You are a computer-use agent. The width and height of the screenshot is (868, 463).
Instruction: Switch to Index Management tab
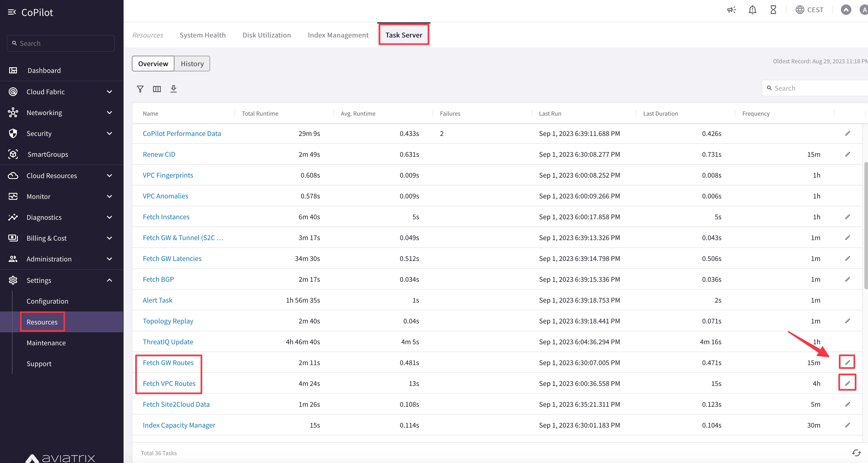click(338, 35)
